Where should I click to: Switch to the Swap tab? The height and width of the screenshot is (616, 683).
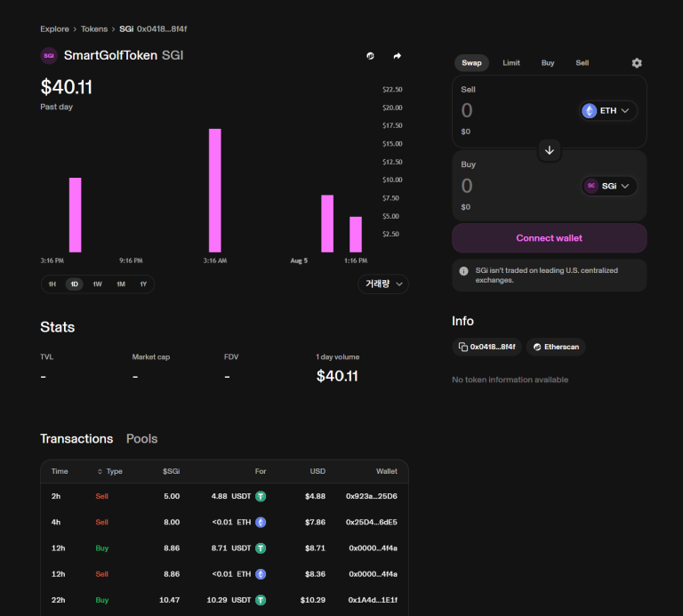click(x=471, y=63)
